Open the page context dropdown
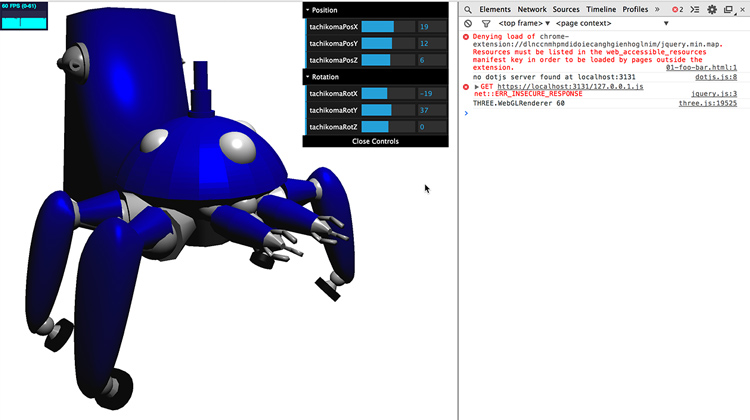The image size is (750, 420). [612, 23]
